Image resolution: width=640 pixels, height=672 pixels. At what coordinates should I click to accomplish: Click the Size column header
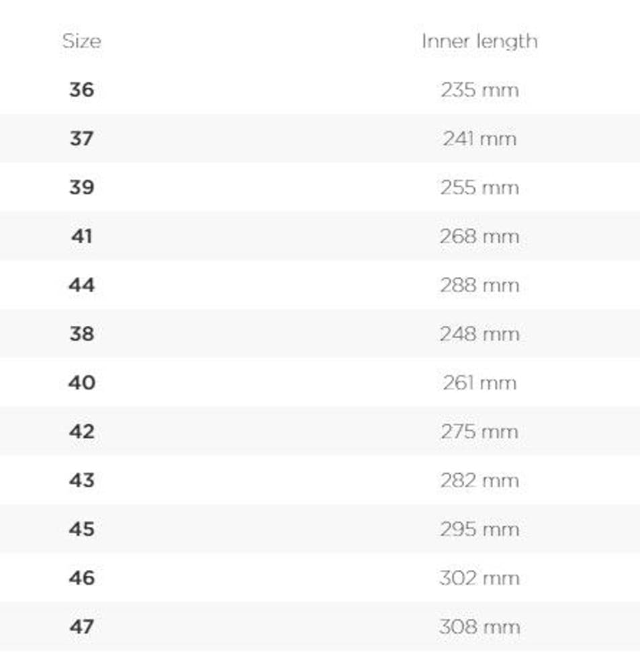click(81, 41)
